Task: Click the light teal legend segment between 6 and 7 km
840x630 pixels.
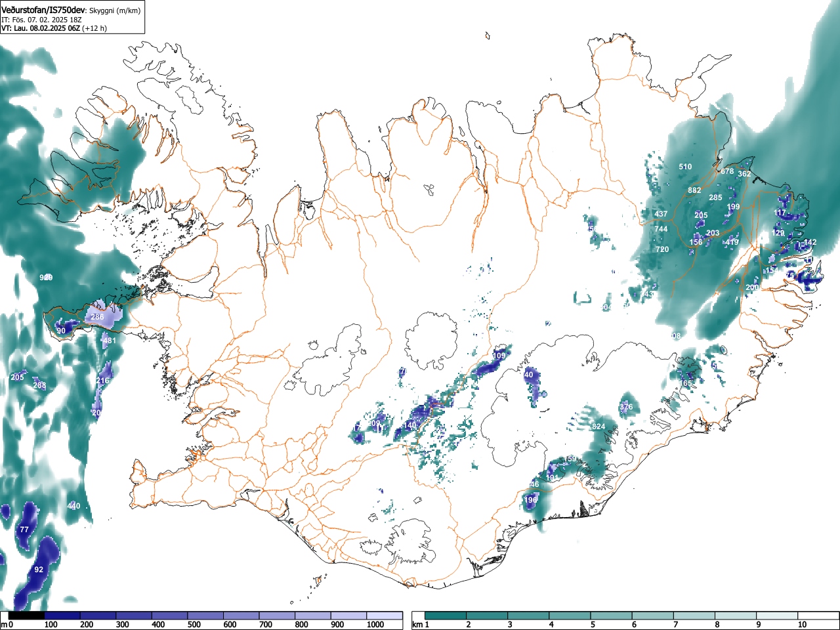Action: point(653,616)
